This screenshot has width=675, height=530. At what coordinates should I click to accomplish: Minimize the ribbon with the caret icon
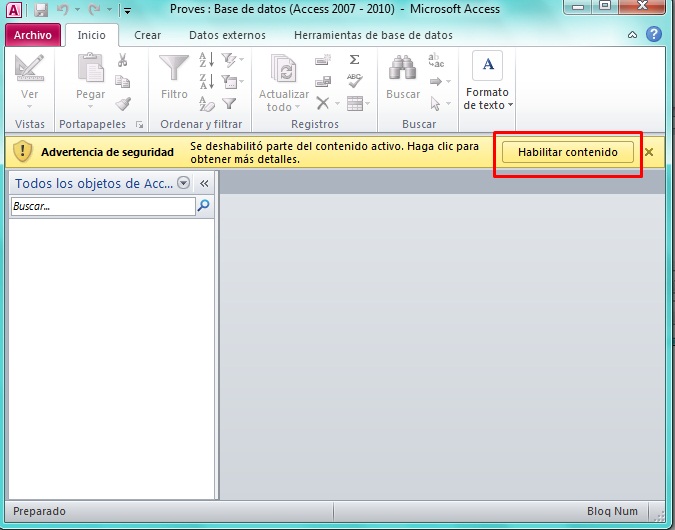(632, 35)
